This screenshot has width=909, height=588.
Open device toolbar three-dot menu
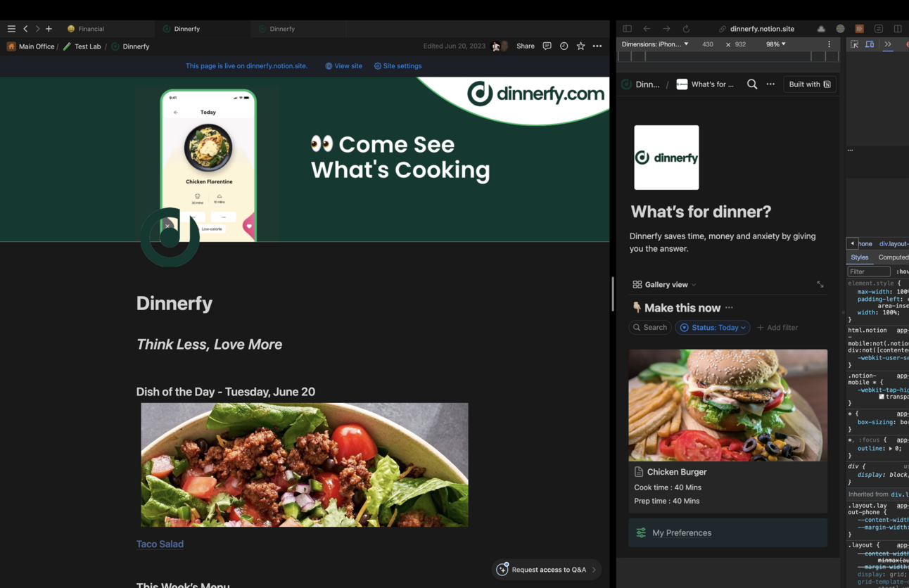point(829,44)
